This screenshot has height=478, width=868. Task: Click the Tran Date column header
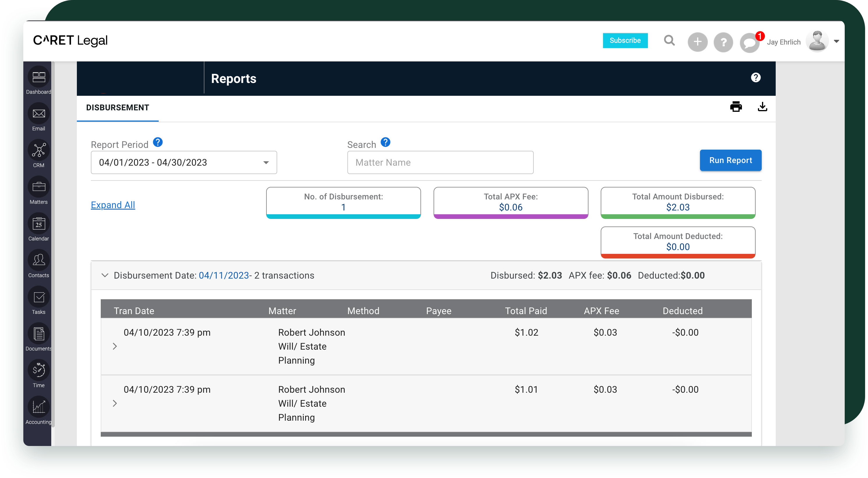(x=134, y=311)
